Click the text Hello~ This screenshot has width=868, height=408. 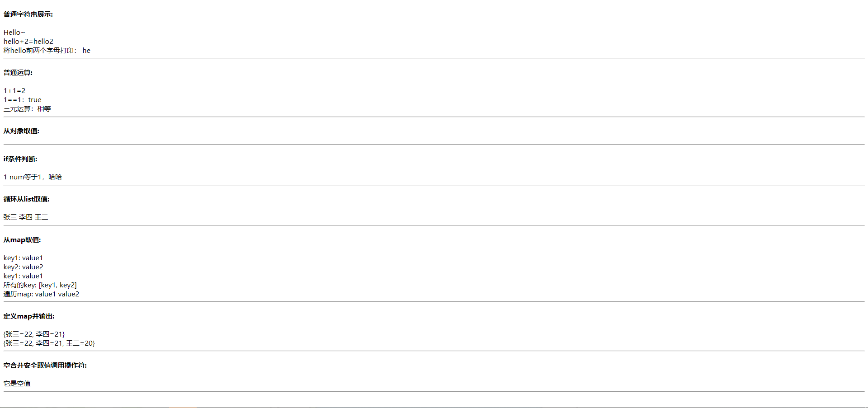click(x=14, y=33)
